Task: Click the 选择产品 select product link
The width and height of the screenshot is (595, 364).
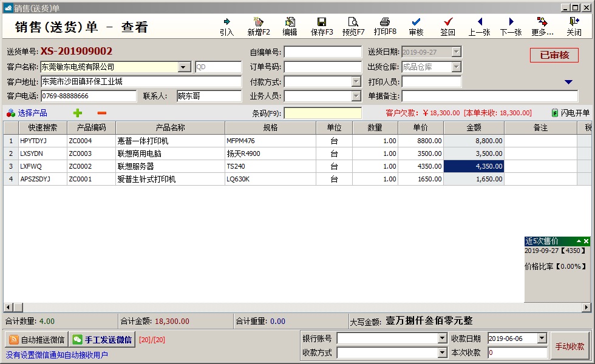Action: click(x=27, y=113)
